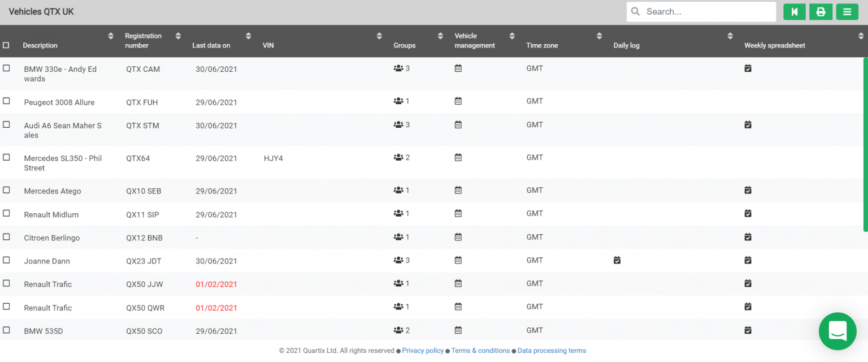Click the groups icon for Mercedes SL350
Screen dimensions: 868x362
398,157
